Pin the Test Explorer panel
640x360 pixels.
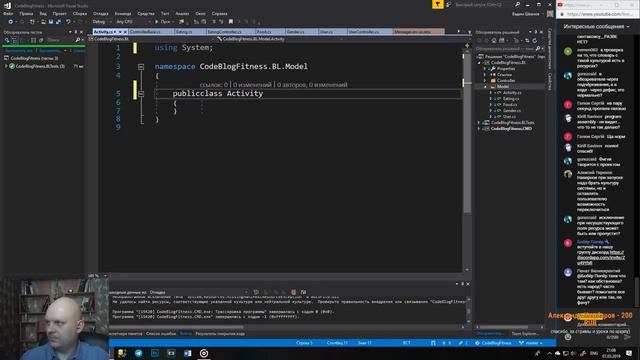[76, 32]
